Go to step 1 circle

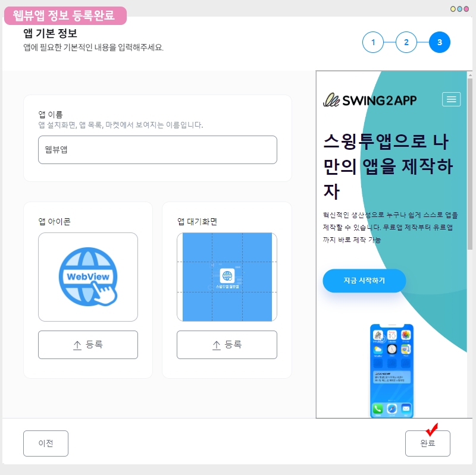(x=373, y=42)
